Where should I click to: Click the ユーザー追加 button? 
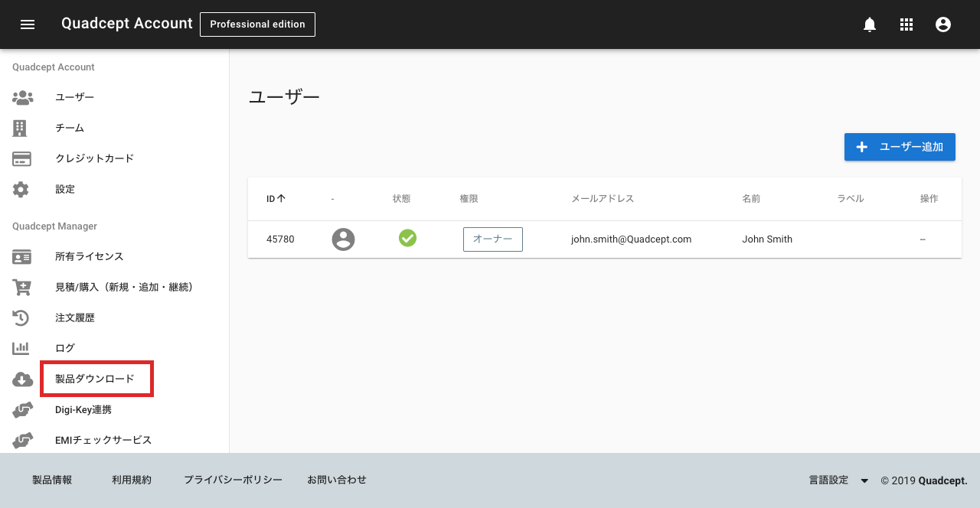point(900,146)
